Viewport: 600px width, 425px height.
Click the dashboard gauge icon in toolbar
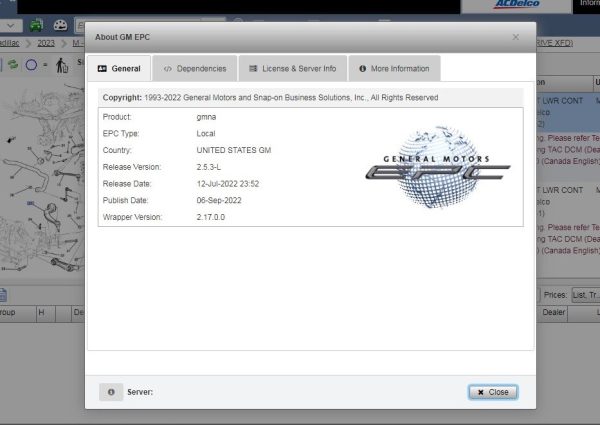point(60,26)
